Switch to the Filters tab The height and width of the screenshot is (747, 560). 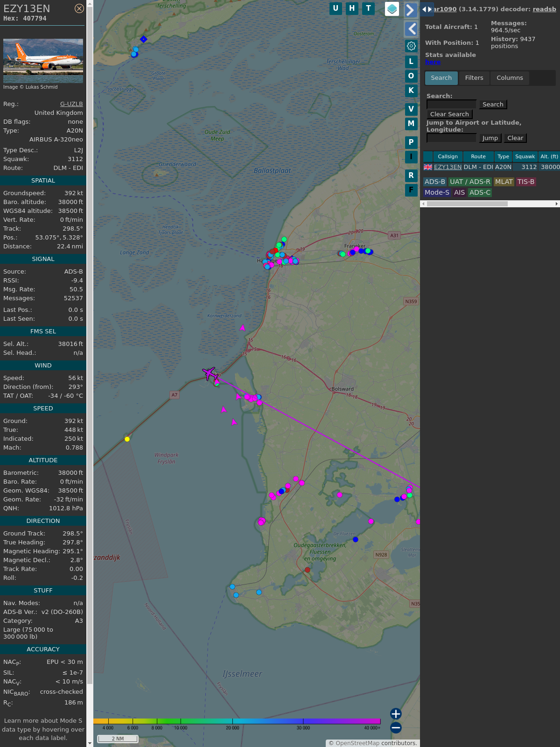pos(474,78)
